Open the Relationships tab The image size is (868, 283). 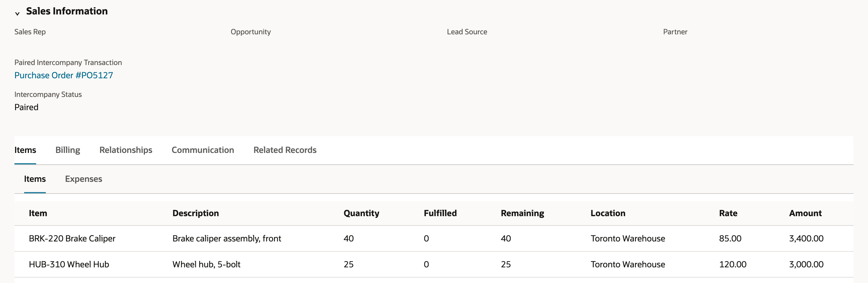point(126,150)
